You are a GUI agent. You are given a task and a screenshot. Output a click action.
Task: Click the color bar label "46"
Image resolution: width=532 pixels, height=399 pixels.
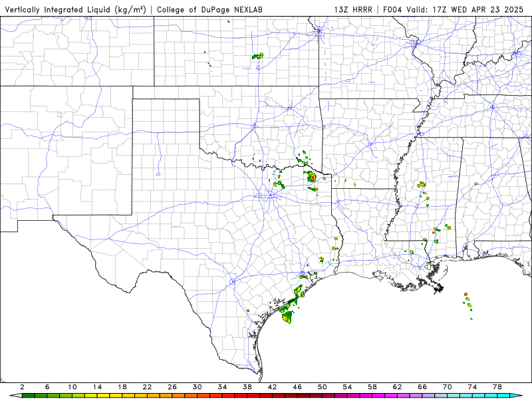(297, 387)
